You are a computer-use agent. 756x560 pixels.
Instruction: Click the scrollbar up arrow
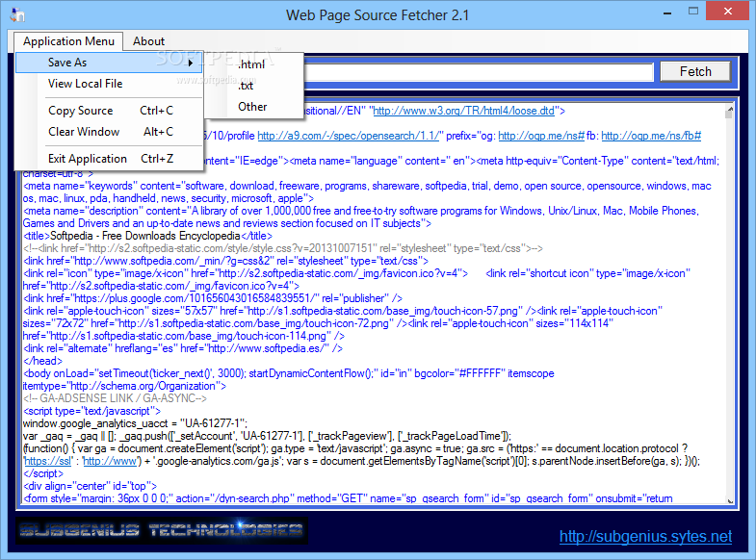pos(729,112)
